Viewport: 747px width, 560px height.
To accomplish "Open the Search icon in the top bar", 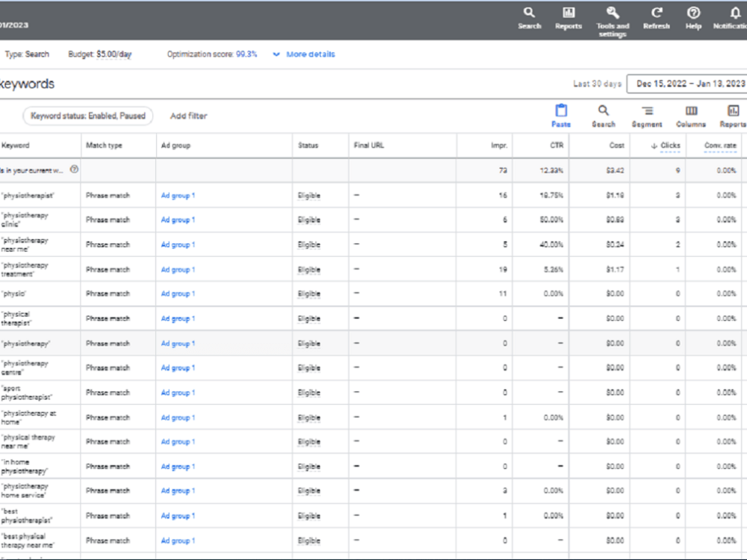I will pyautogui.click(x=529, y=13).
